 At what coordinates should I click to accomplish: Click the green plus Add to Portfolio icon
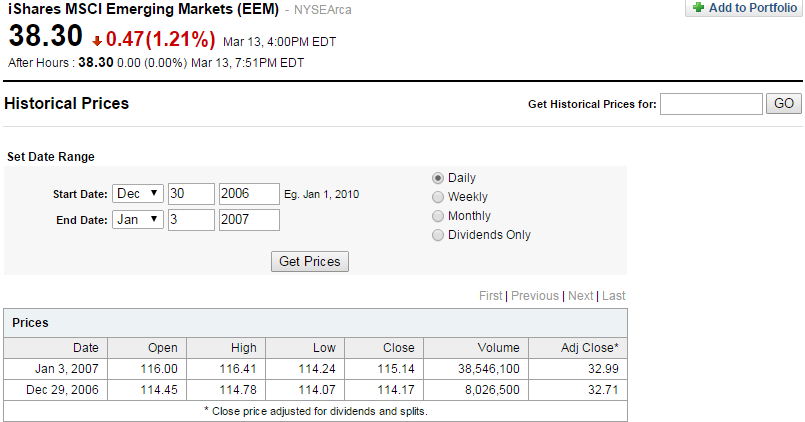coord(698,8)
